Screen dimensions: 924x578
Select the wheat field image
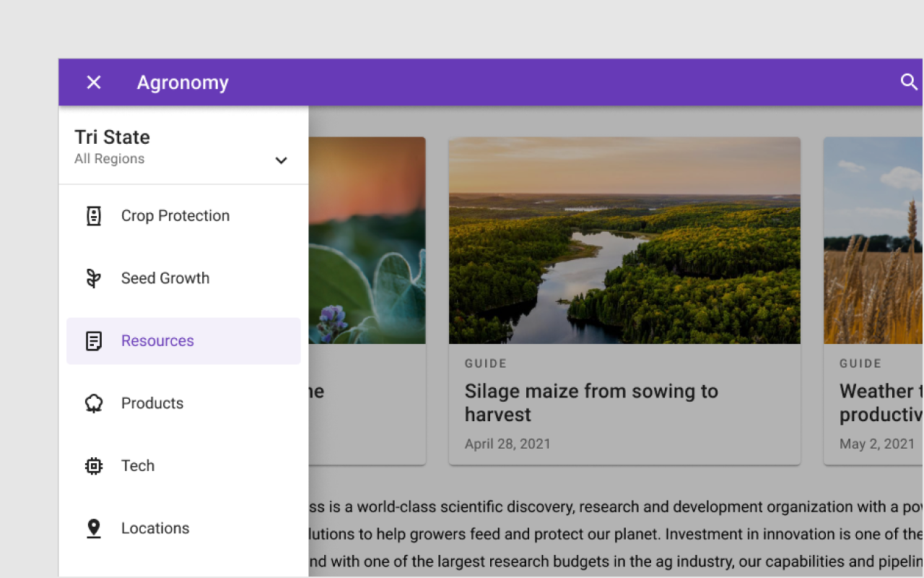[873, 241]
